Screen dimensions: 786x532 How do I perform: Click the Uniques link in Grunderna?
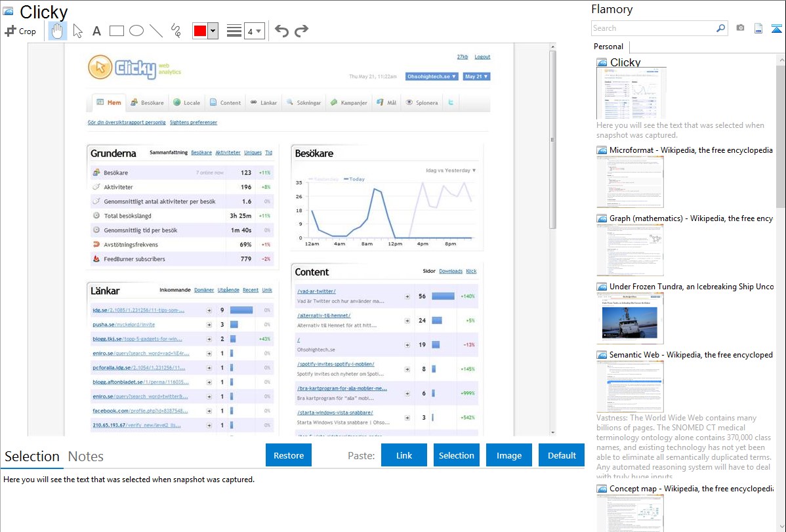253,152
